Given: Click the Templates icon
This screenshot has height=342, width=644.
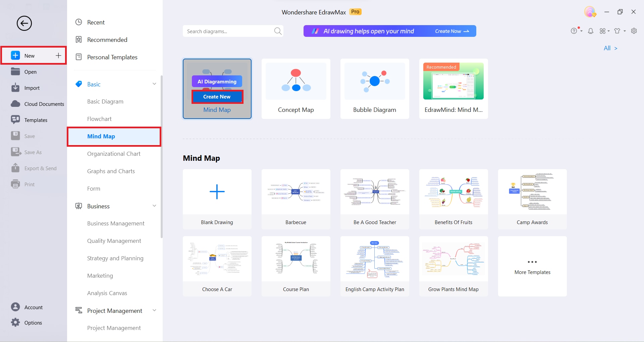Looking at the screenshot, I should tap(15, 120).
